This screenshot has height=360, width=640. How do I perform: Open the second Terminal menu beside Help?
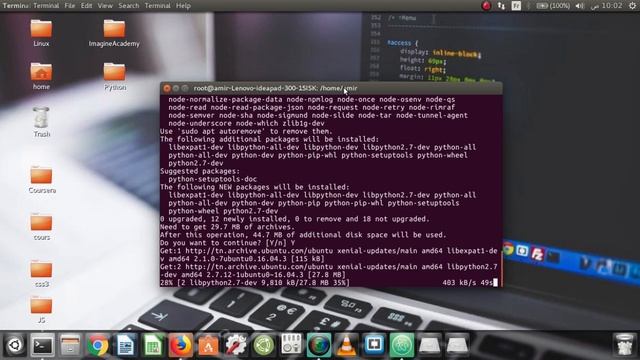click(x=158, y=6)
